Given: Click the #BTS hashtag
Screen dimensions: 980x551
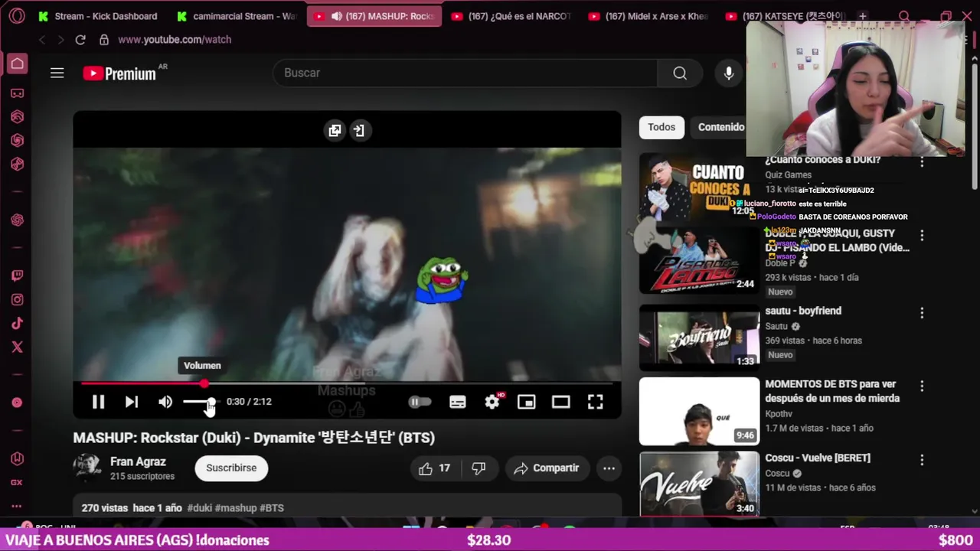Looking at the screenshot, I should point(272,508).
